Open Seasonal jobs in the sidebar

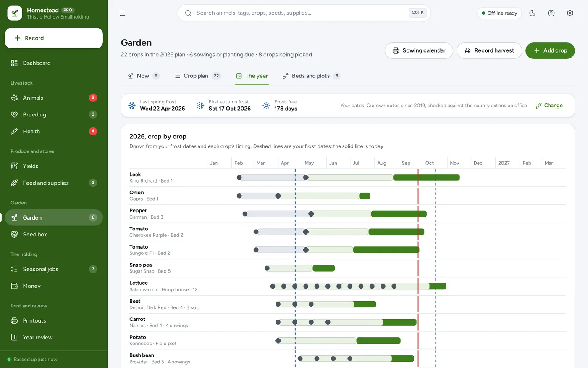[54, 269]
